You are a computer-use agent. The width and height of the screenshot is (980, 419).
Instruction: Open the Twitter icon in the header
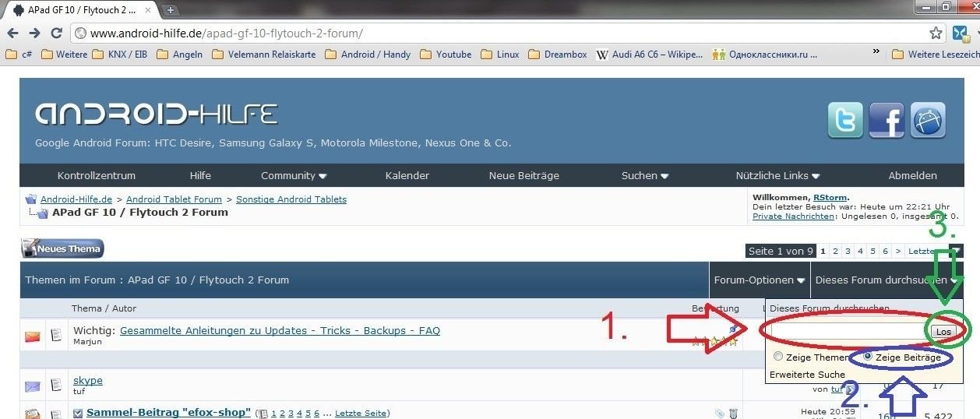845,121
